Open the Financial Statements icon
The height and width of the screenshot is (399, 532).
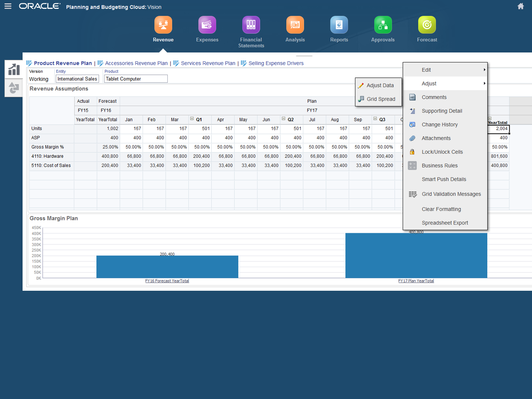point(251,25)
